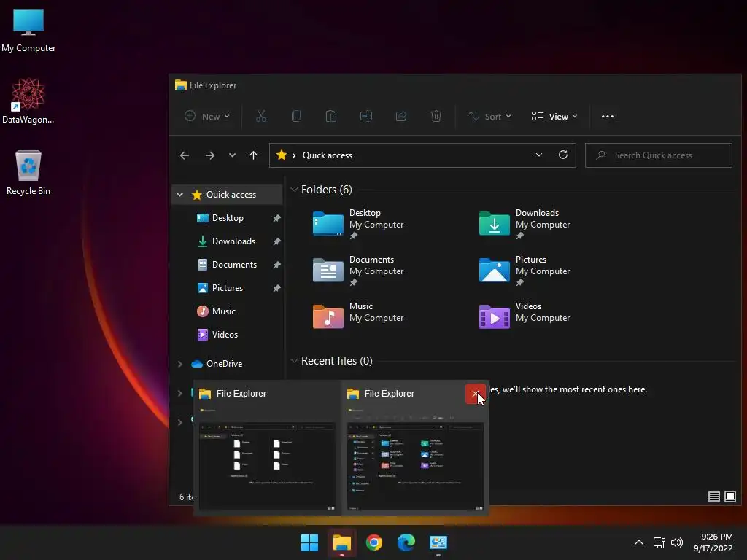
Task: Click the Copy icon in toolbar
Action: pyautogui.click(x=296, y=116)
